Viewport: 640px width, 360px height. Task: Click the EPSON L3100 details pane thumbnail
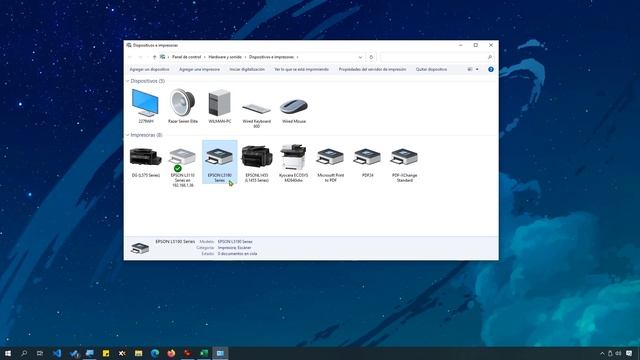140,248
